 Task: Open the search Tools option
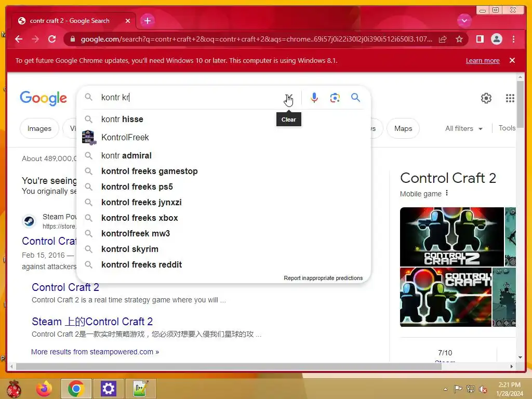(x=507, y=128)
